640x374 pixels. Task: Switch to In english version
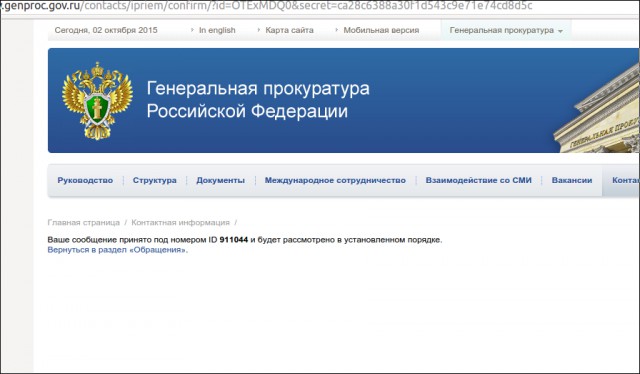[x=217, y=30]
